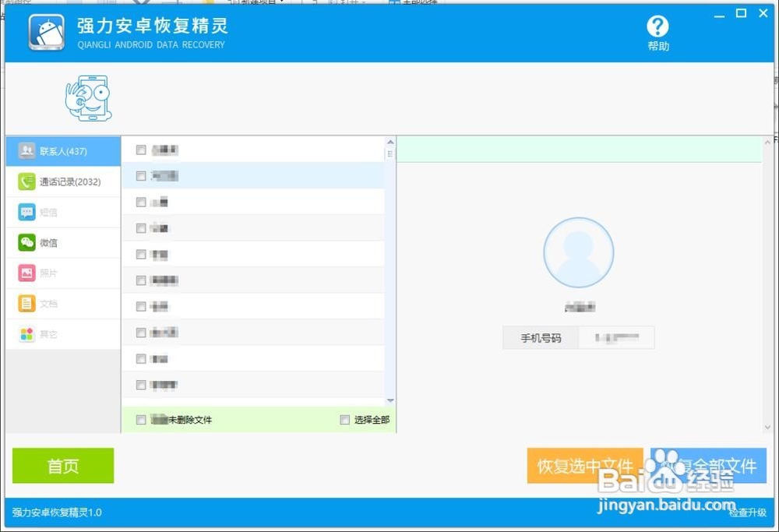Check the 选择全部 select all checkbox
779x532 pixels.
click(x=344, y=419)
